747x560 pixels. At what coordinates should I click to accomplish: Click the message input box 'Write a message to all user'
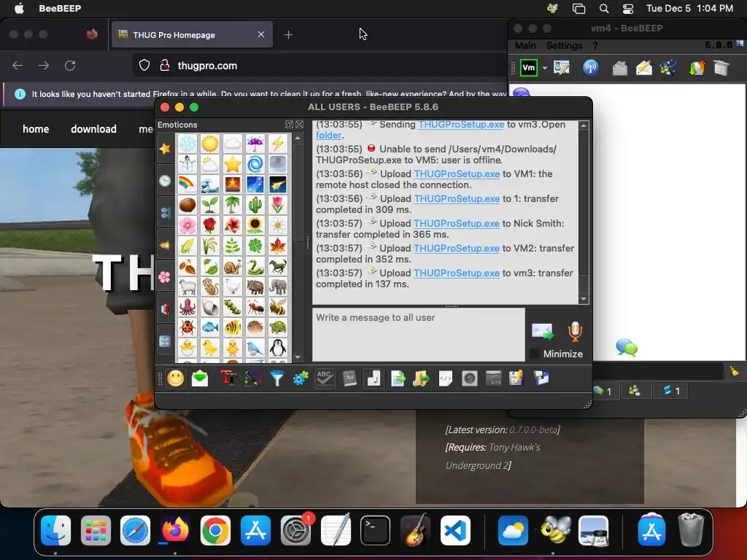point(419,334)
